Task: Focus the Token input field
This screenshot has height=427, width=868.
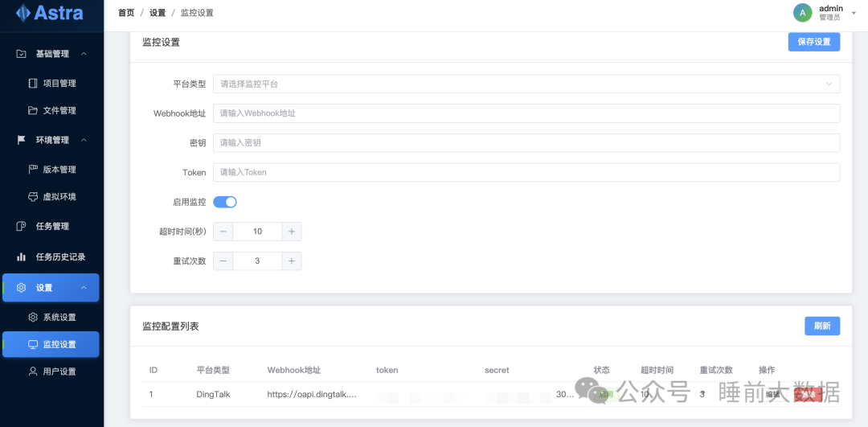Action: (526, 172)
